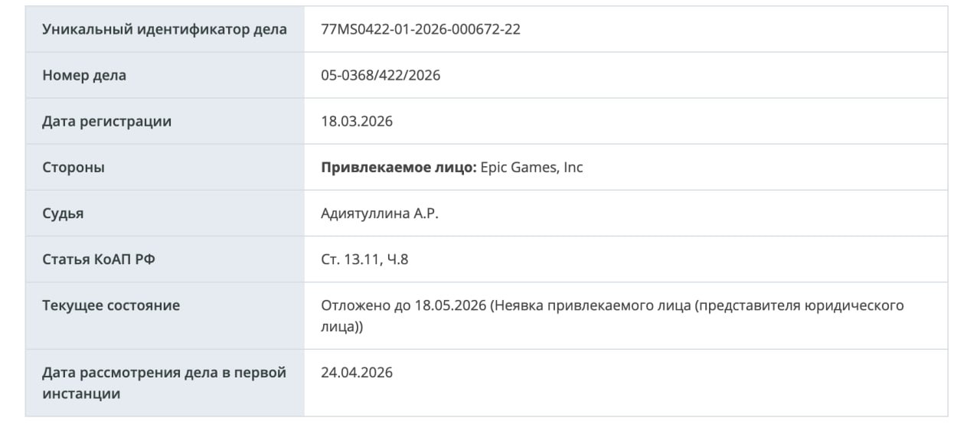Select the case number 05-0368/422/2026
The width and height of the screenshot is (980, 431).
coord(381,76)
